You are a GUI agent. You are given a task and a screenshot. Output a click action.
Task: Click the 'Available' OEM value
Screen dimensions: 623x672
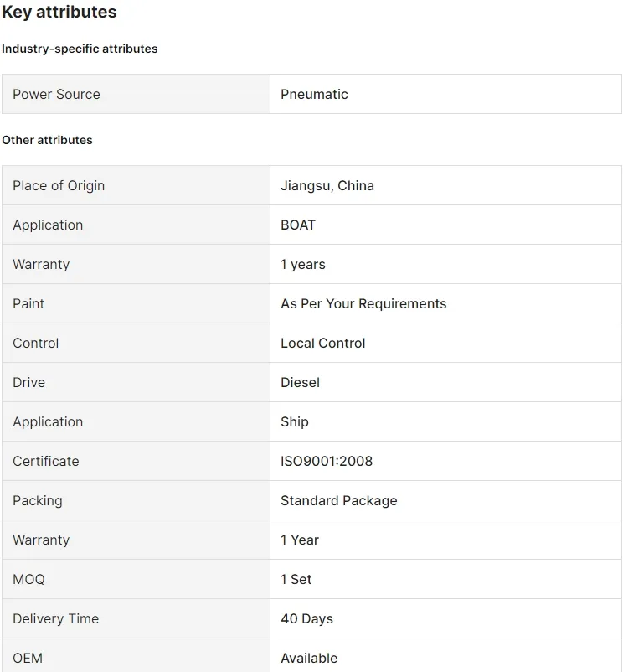309,658
